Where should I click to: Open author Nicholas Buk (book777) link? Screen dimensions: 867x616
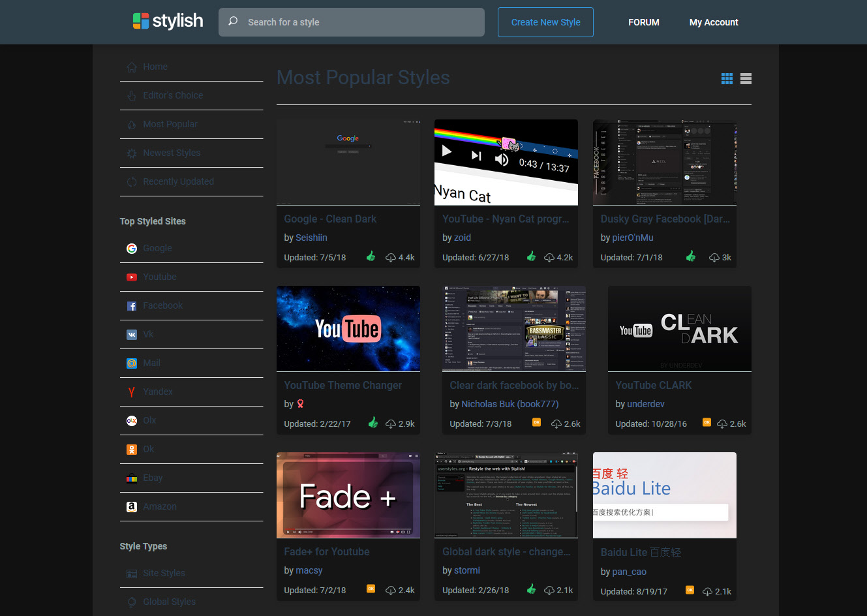[510, 404]
